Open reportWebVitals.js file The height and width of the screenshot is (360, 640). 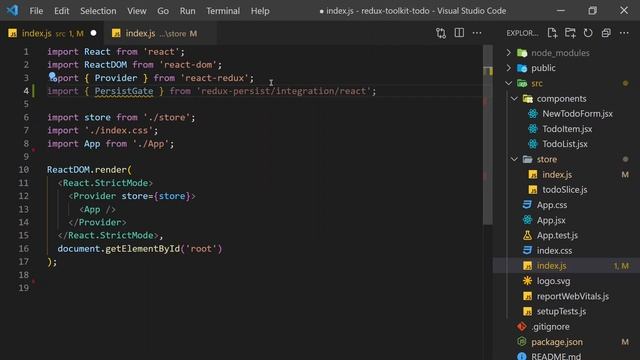tap(572, 296)
